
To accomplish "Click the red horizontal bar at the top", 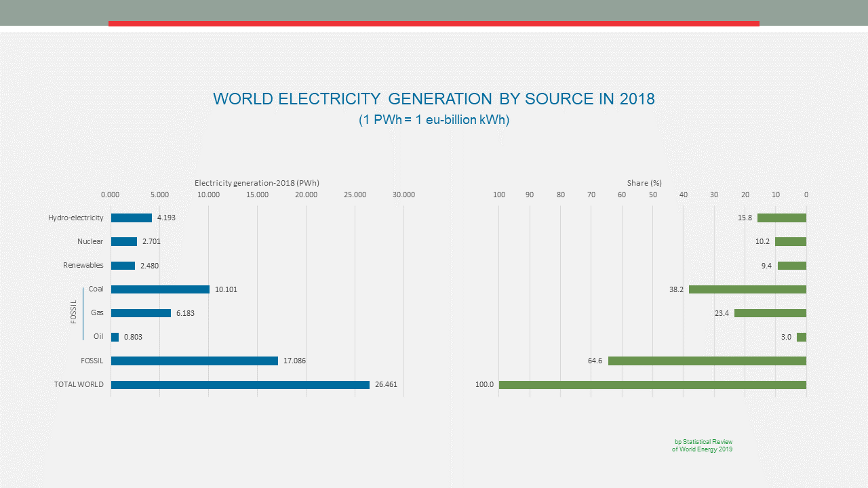I will tap(434, 24).
